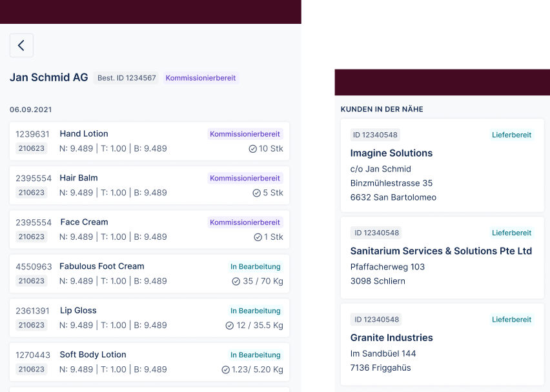Click the 12 / 35.5 Kg quantity
Screen dimensions: 550x392
[260, 325]
